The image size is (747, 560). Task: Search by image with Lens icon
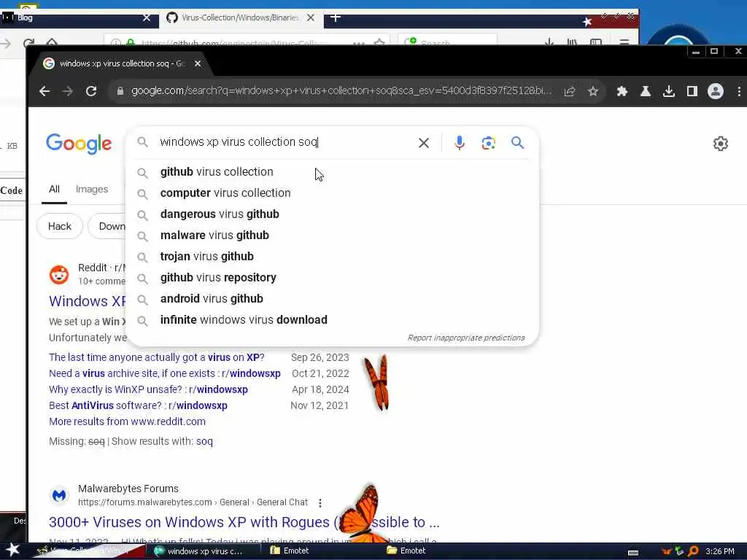[x=488, y=143]
